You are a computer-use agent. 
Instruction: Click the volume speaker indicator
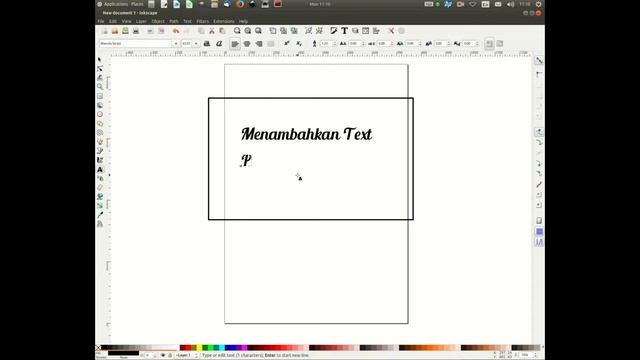510,4
